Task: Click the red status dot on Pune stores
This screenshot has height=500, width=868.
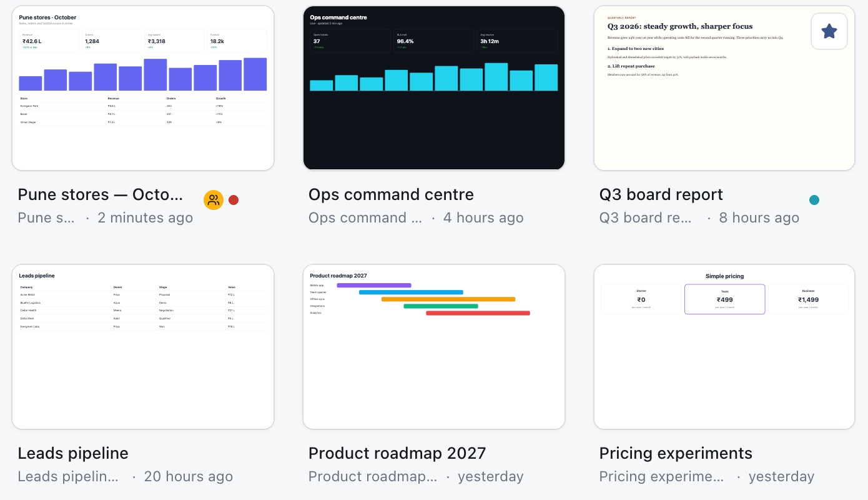Action: tap(234, 200)
